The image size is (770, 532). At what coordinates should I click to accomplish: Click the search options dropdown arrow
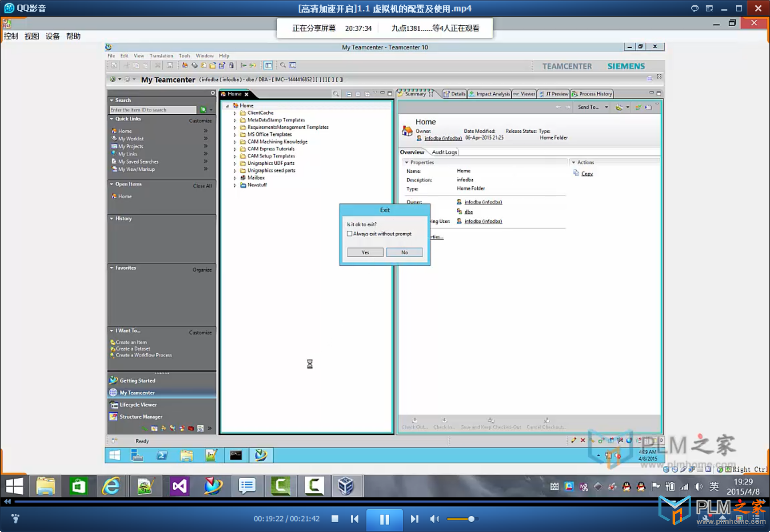211,109
